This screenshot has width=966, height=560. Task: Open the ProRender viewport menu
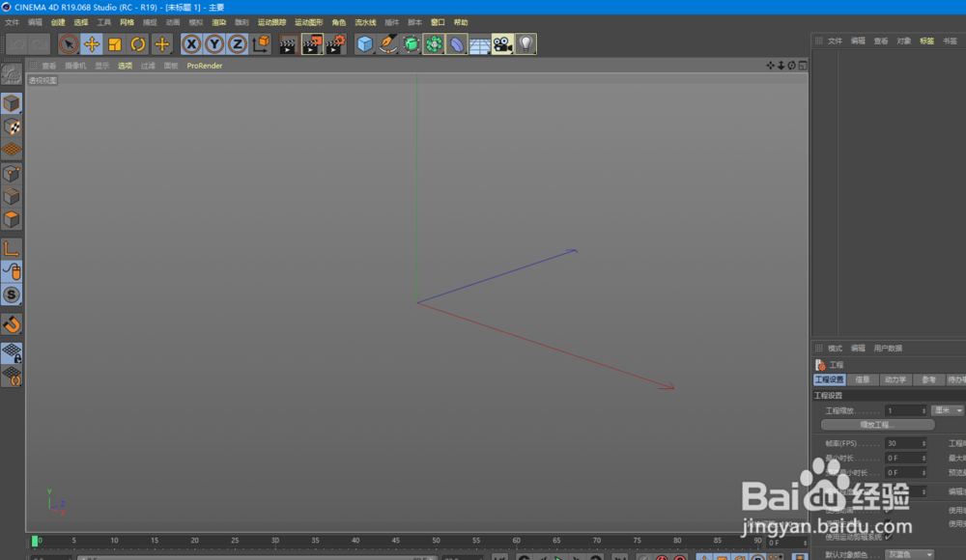(204, 66)
